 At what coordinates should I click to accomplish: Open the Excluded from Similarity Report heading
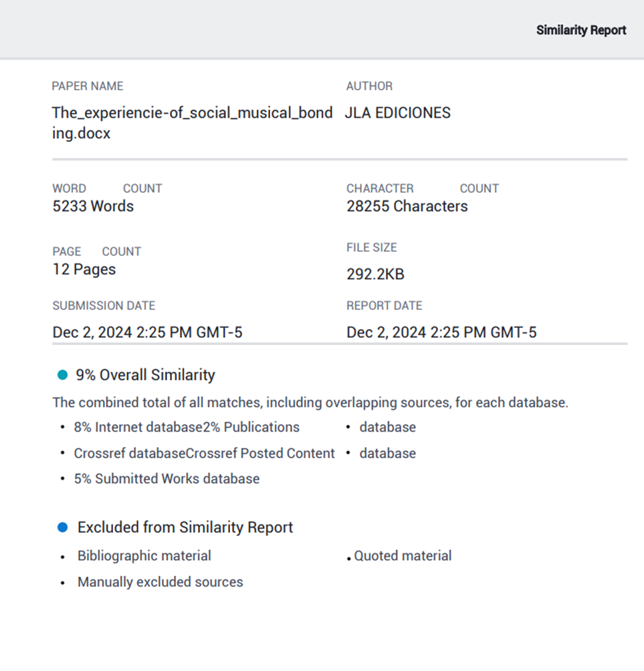[x=185, y=527]
